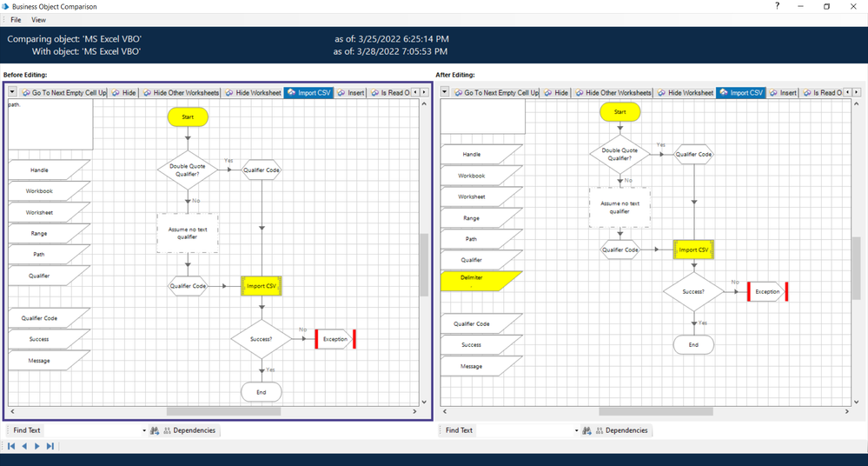The height and width of the screenshot is (466, 868).
Task: Open After Editing tab list dropdown
Action: 445,92
